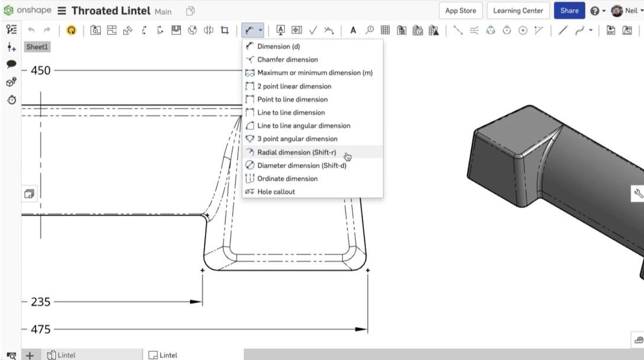The image size is (644, 360).
Task: Click the blue Share button
Action: (569, 11)
